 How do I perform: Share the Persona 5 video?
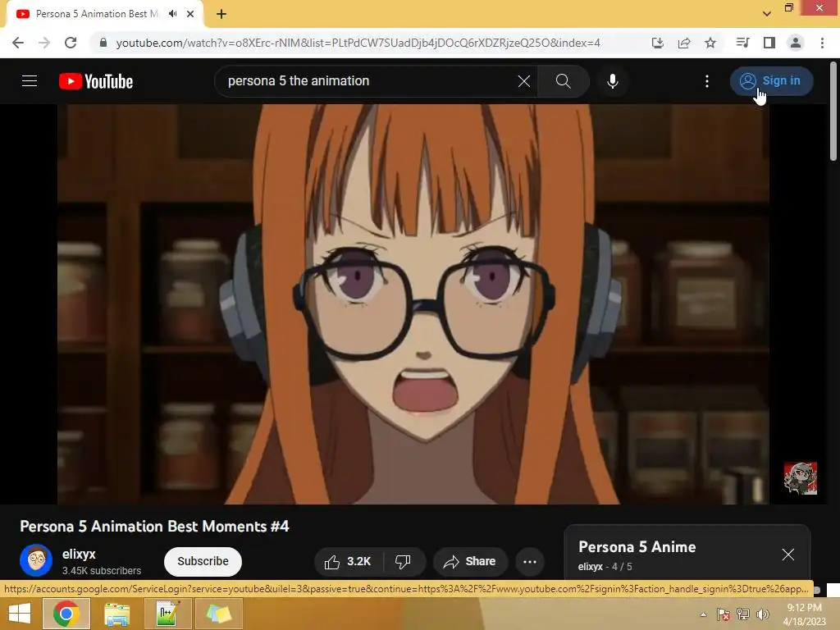click(x=470, y=561)
